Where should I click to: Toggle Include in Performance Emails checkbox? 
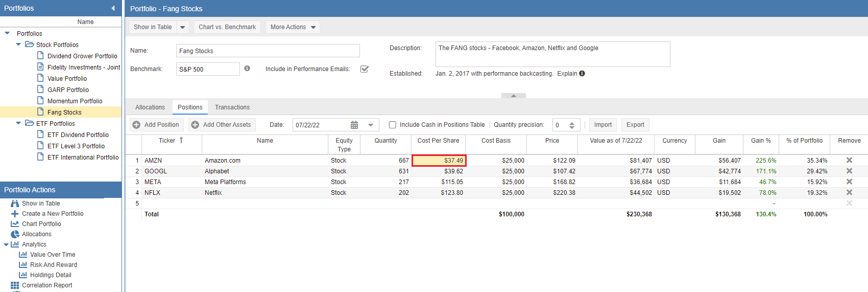[365, 69]
